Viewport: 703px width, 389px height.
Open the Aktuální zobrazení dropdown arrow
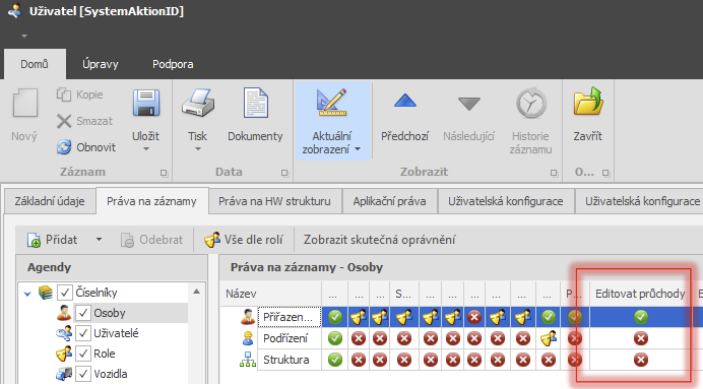coord(357,149)
